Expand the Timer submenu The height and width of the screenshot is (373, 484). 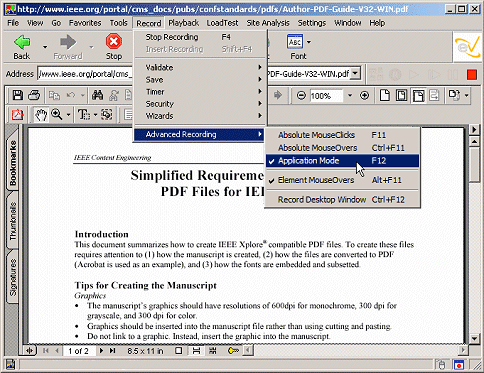click(x=200, y=92)
